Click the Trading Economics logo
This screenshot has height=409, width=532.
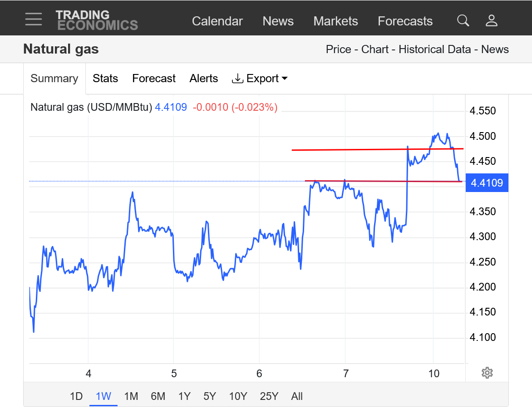(x=97, y=20)
